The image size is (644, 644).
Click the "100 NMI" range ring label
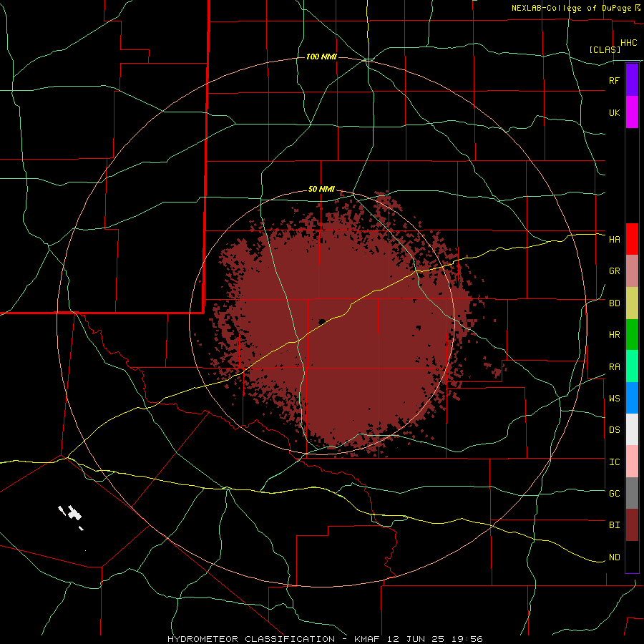coord(321,57)
